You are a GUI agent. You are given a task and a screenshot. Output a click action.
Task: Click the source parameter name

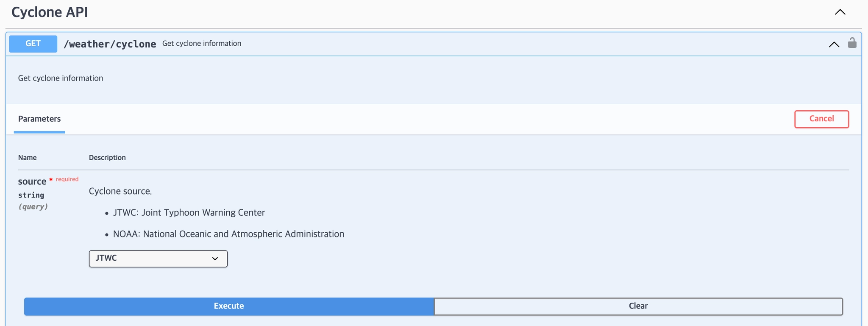(x=32, y=181)
